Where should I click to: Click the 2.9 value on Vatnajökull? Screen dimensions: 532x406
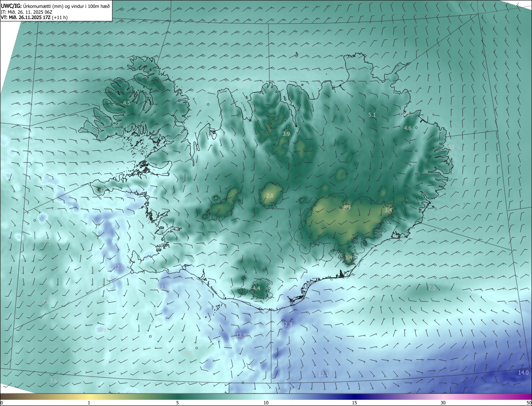click(347, 207)
